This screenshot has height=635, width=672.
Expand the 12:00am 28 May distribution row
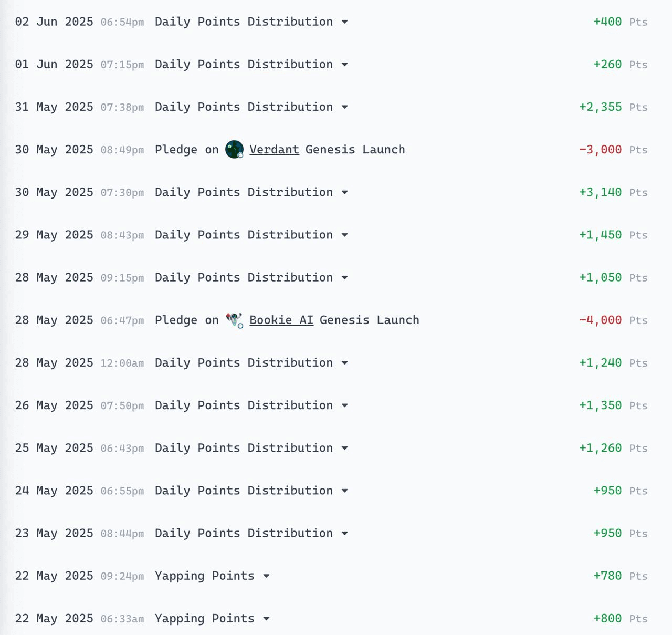[345, 363]
